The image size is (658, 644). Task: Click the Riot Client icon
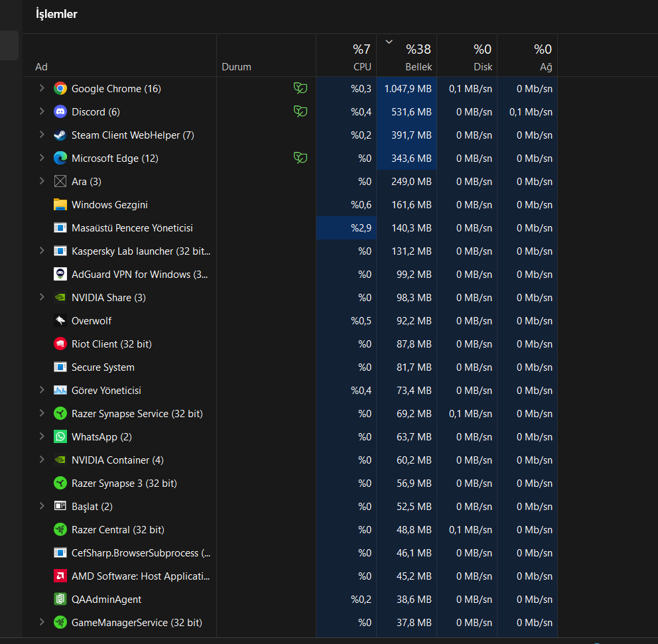click(x=60, y=344)
